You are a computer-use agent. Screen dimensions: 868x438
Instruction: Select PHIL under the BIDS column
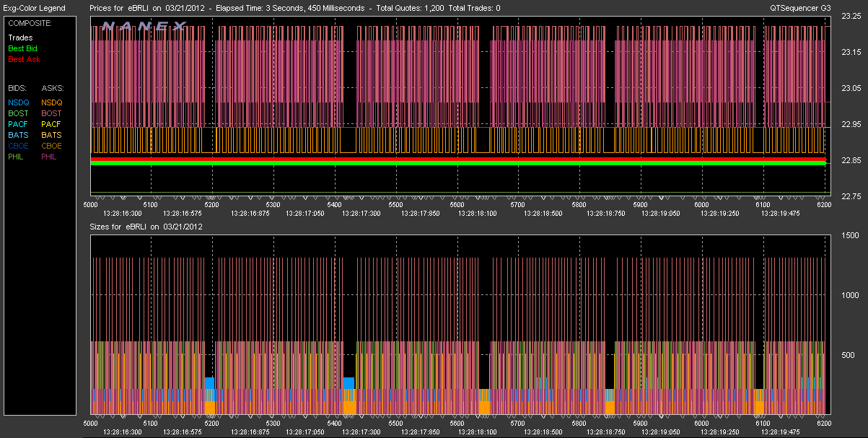coord(17,157)
